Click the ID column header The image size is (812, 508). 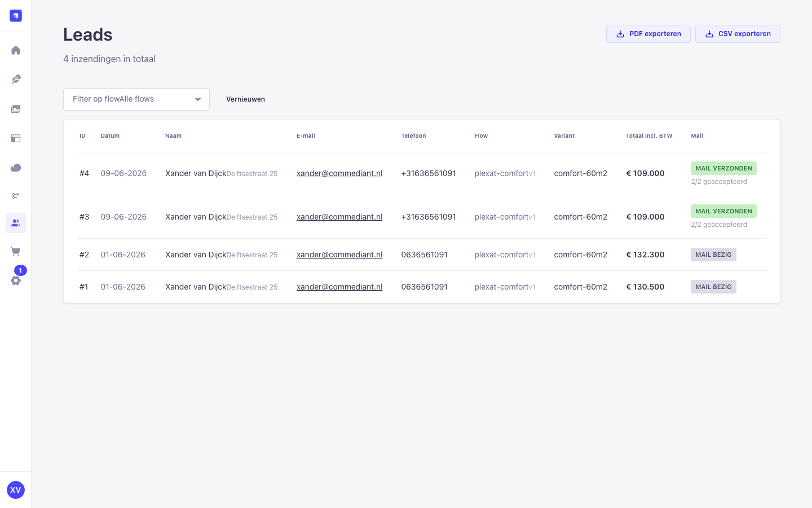point(82,136)
